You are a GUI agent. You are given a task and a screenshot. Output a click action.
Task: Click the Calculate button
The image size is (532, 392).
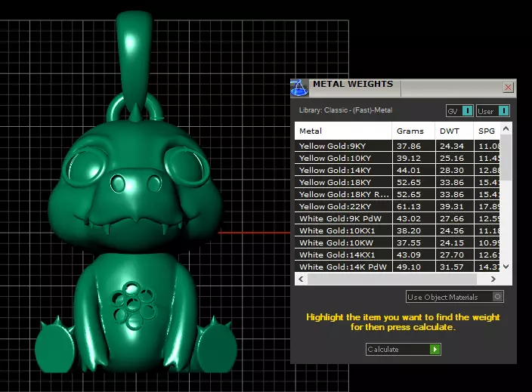pos(403,349)
